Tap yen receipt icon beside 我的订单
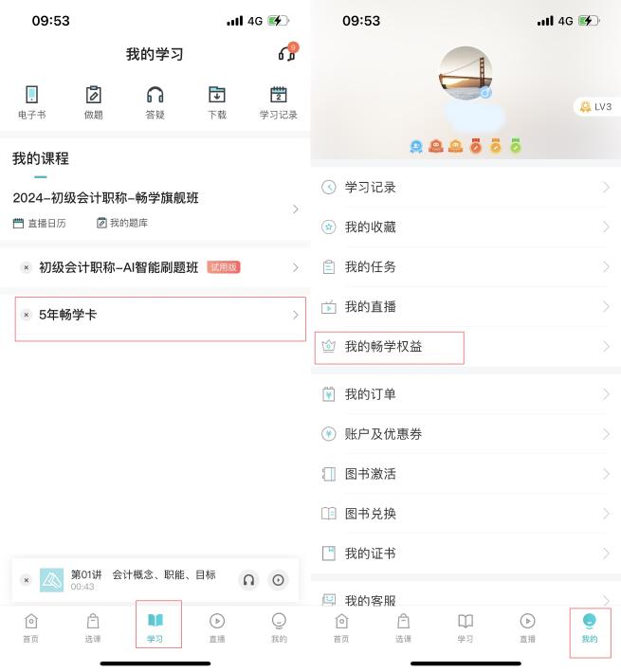The image size is (621, 672). tap(329, 394)
